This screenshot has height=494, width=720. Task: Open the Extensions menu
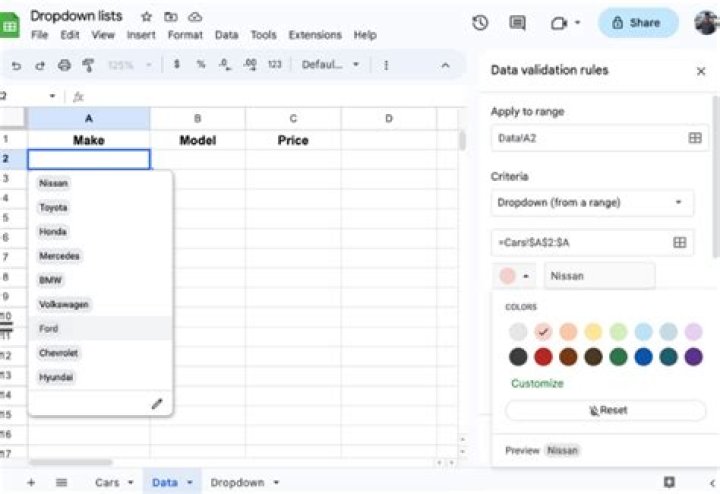tap(315, 35)
